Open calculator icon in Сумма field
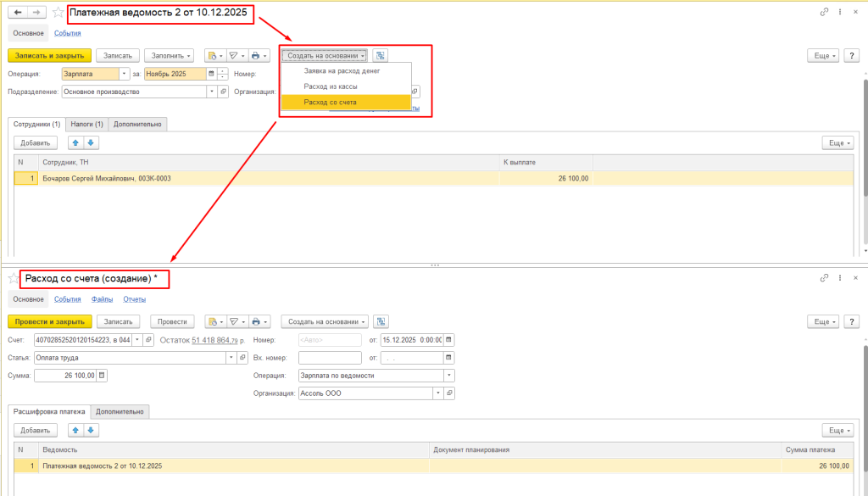This screenshot has width=868, height=496. point(102,376)
